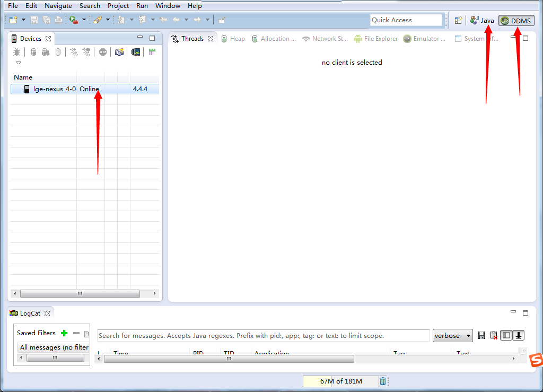This screenshot has width=543, height=392.
Task: Click the Capture system wide trace icon
Action: 152,52
